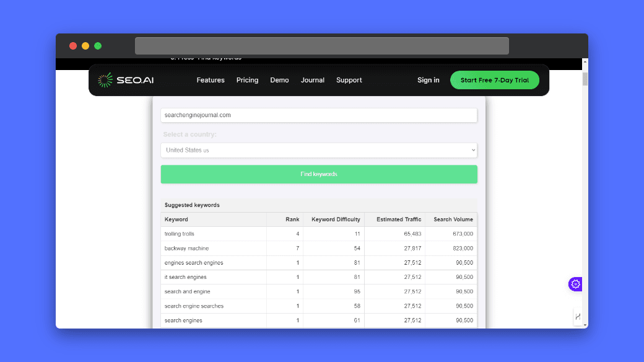Image resolution: width=644 pixels, height=362 pixels.
Task: Expand the United States country dropdown
Action: click(319, 150)
